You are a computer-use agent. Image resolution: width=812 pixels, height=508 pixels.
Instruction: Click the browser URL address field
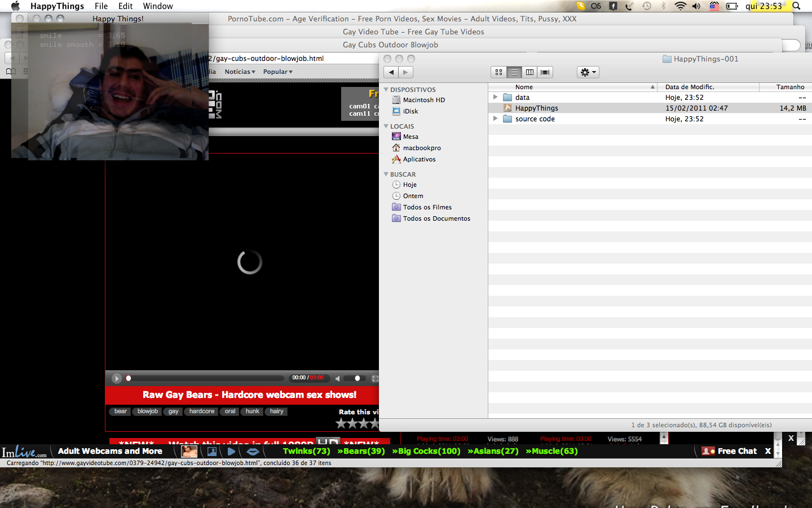click(x=293, y=58)
